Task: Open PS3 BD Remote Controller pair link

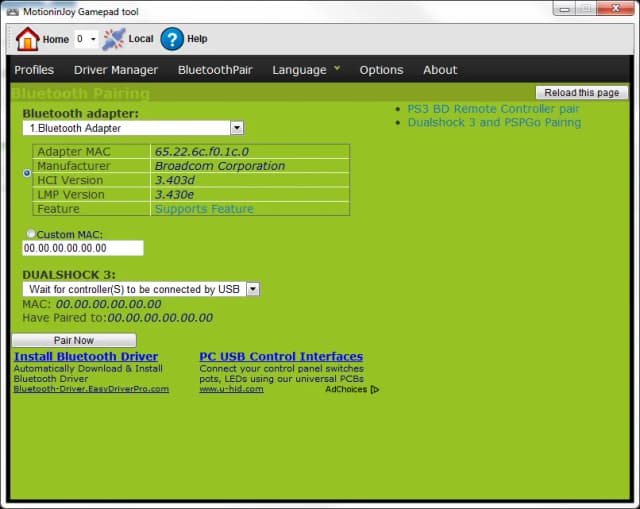Action: 493,109
